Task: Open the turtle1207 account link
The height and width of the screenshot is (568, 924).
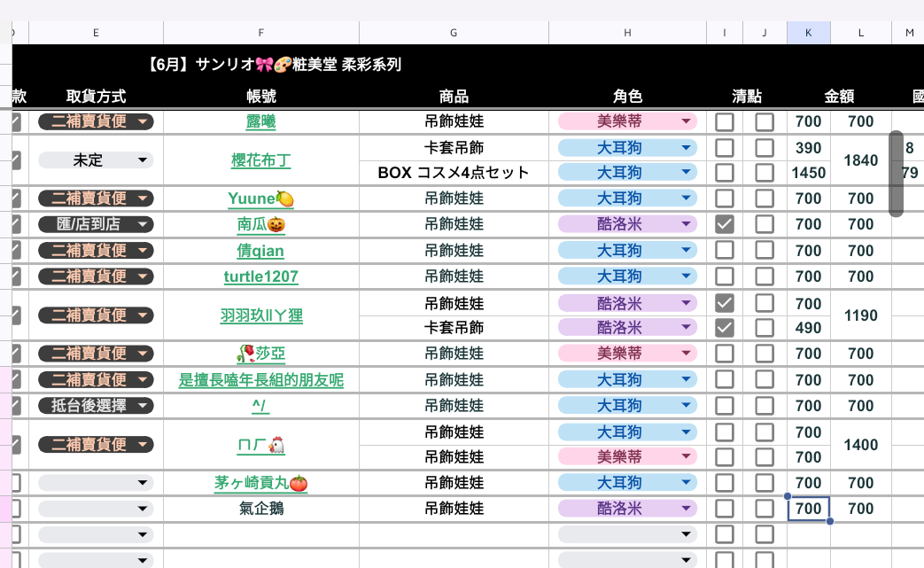Action: [260, 276]
